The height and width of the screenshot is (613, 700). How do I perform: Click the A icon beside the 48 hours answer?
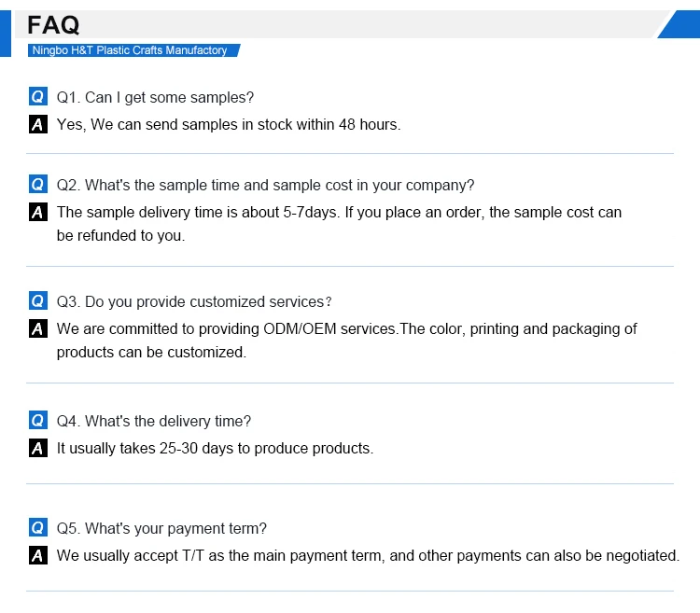(37, 124)
